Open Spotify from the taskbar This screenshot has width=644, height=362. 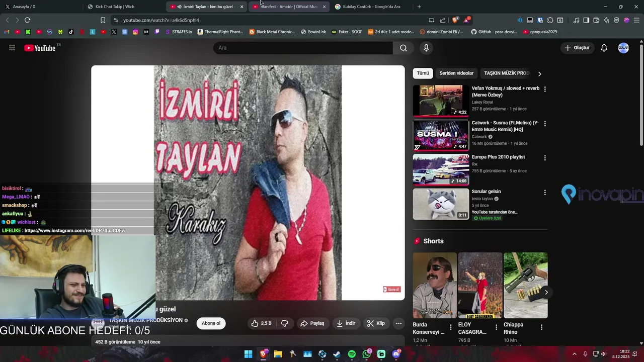(352, 354)
